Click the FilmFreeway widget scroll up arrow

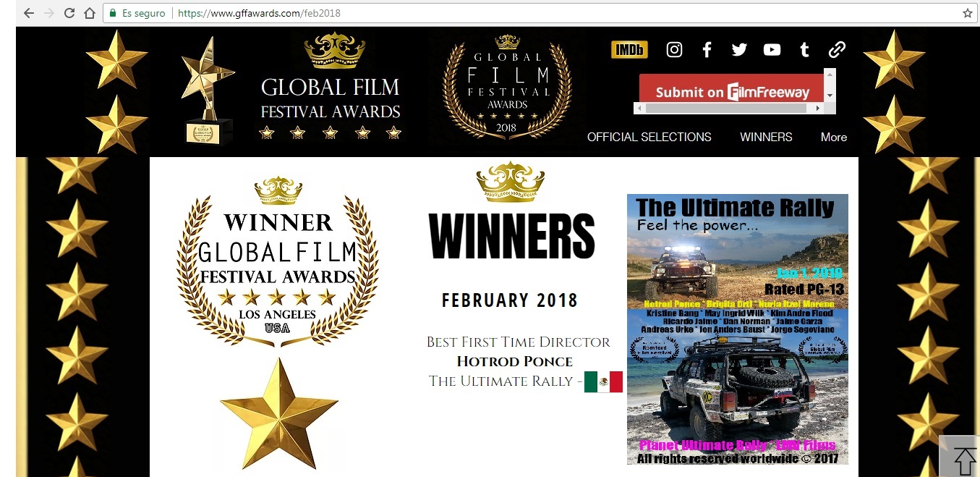click(830, 74)
